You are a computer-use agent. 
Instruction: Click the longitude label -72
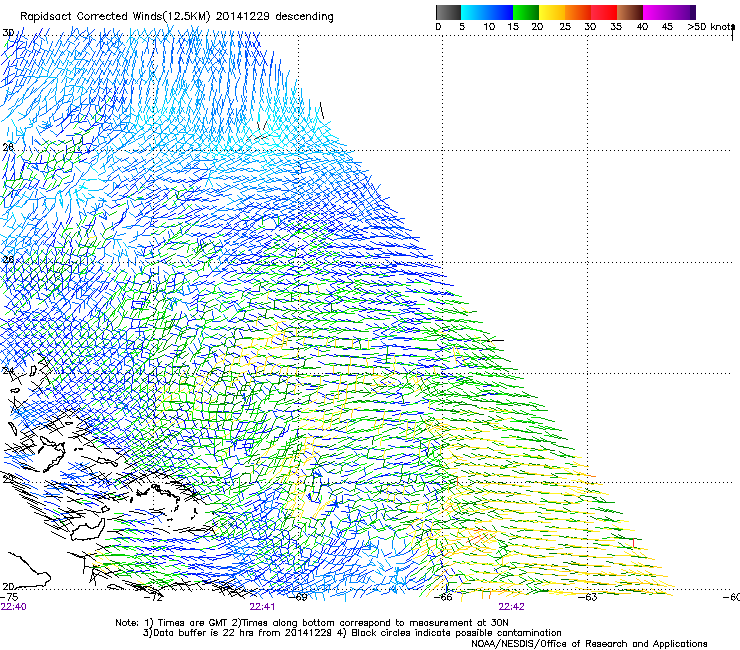(153, 597)
